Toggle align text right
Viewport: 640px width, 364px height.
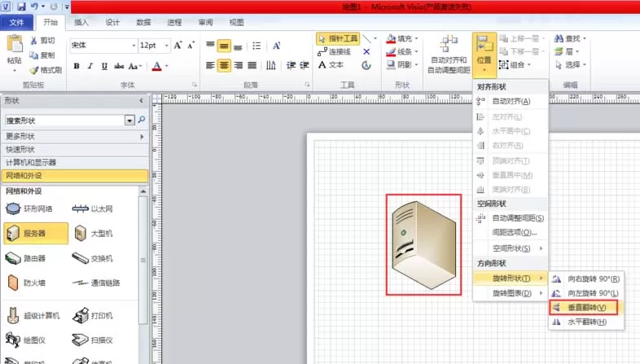(239, 65)
